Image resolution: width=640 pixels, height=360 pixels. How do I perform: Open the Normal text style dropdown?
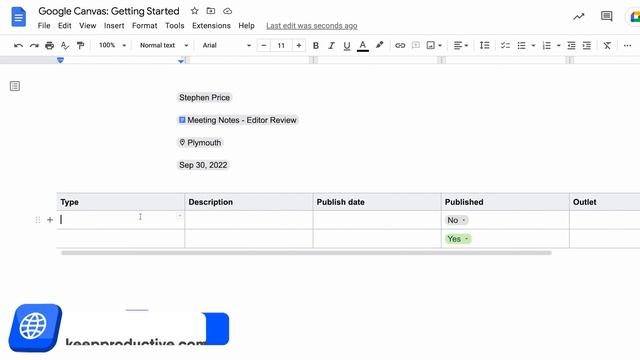[164, 45]
